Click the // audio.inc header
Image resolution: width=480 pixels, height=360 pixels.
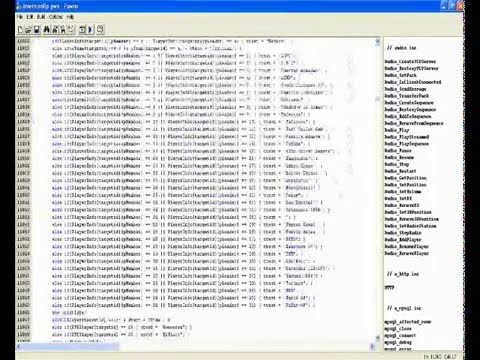tap(401, 48)
